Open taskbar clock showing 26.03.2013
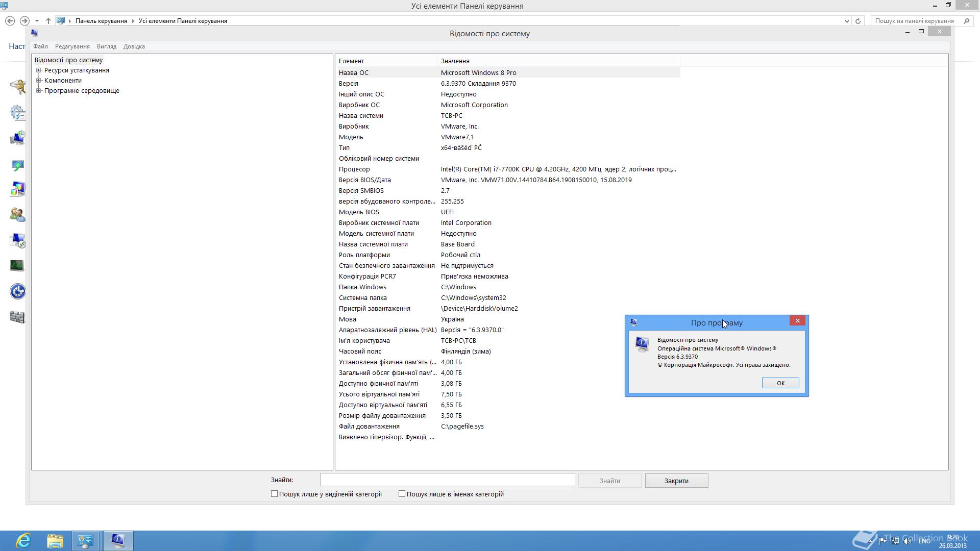Image resolution: width=980 pixels, height=551 pixels. tap(952, 541)
